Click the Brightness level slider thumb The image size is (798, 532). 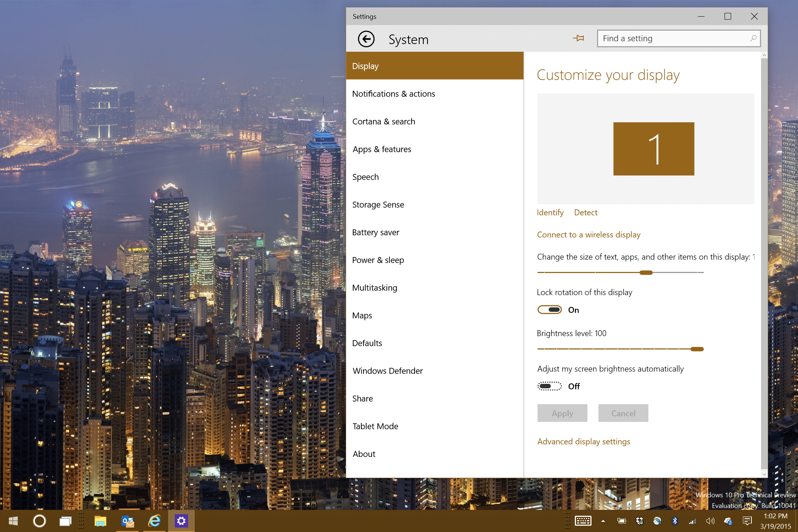click(x=697, y=349)
